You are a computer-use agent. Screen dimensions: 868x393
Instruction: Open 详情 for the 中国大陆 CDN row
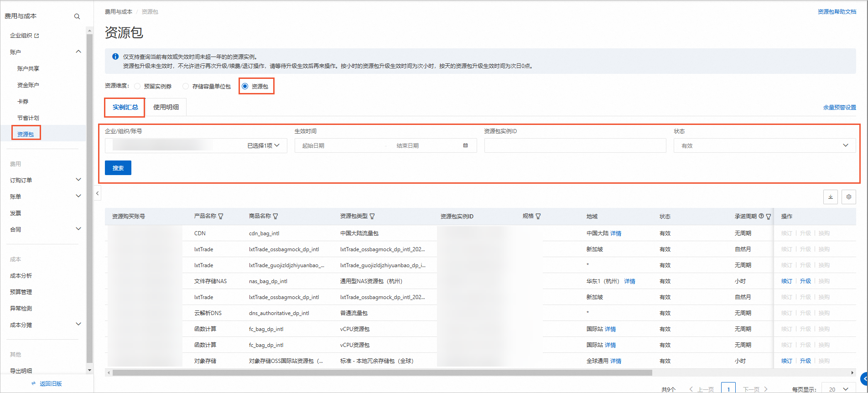[616, 233]
